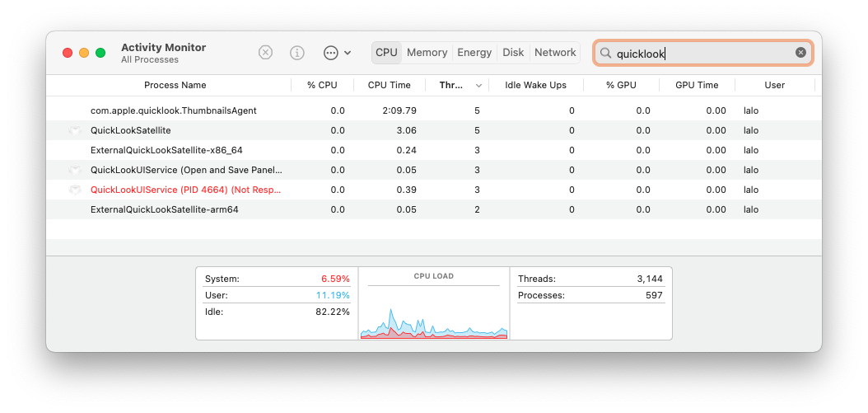Click the QuickLookSatellite process icon

click(75, 130)
